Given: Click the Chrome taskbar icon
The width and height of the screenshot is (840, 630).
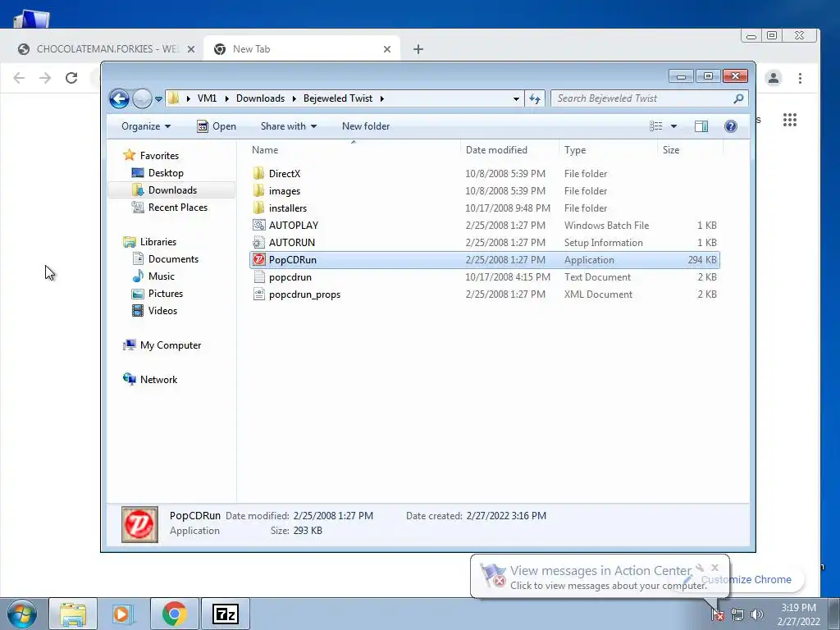Looking at the screenshot, I should click(174, 614).
